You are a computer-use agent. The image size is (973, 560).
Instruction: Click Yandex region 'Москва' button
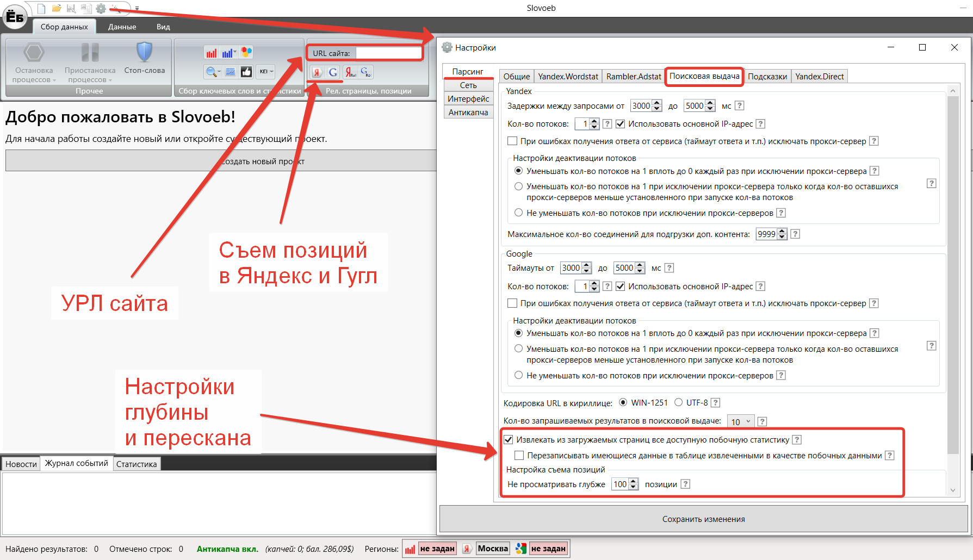493,549
